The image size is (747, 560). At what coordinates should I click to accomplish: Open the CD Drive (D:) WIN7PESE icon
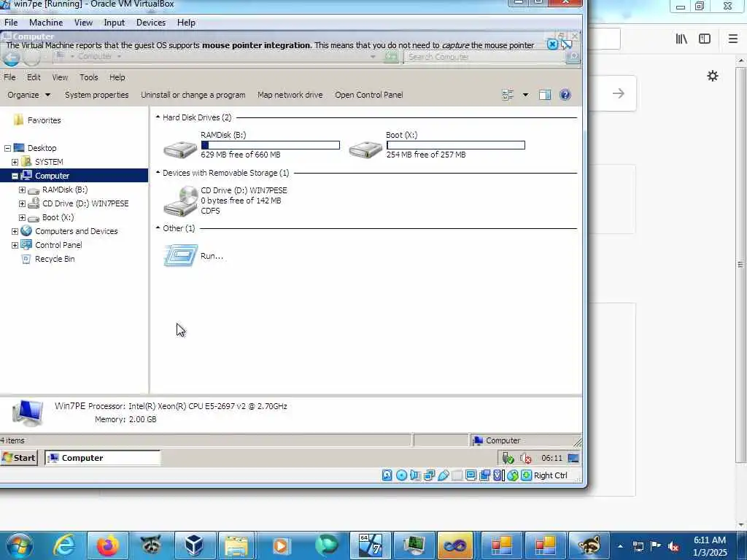click(x=180, y=201)
